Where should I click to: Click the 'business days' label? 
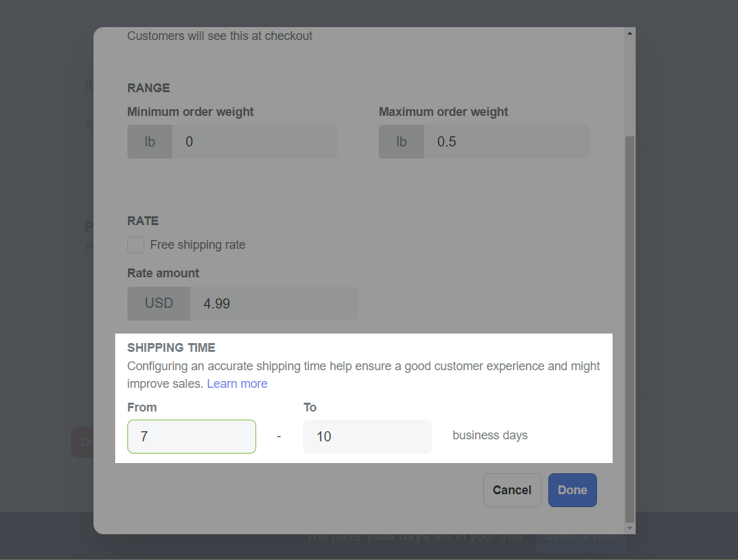coord(490,435)
